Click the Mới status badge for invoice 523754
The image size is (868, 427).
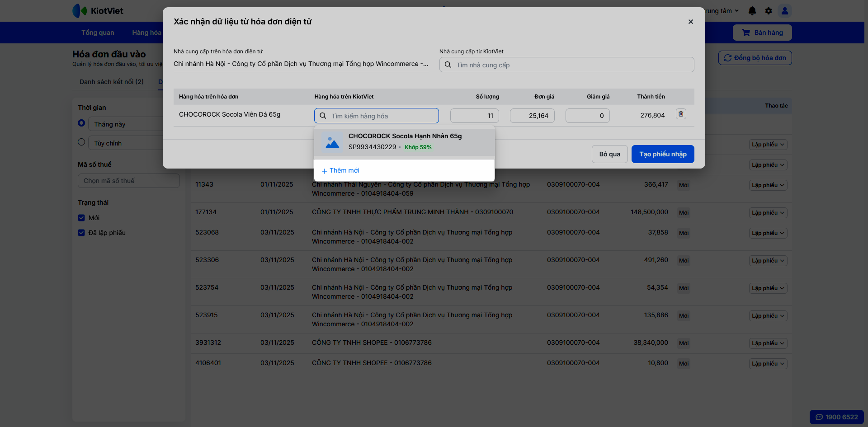[x=684, y=288]
